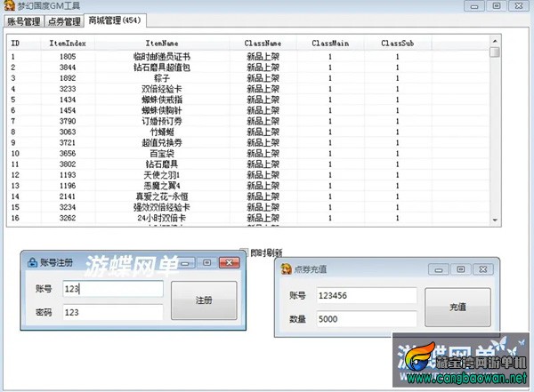Click the ID cell 10
534x392 pixels.
[15, 154]
